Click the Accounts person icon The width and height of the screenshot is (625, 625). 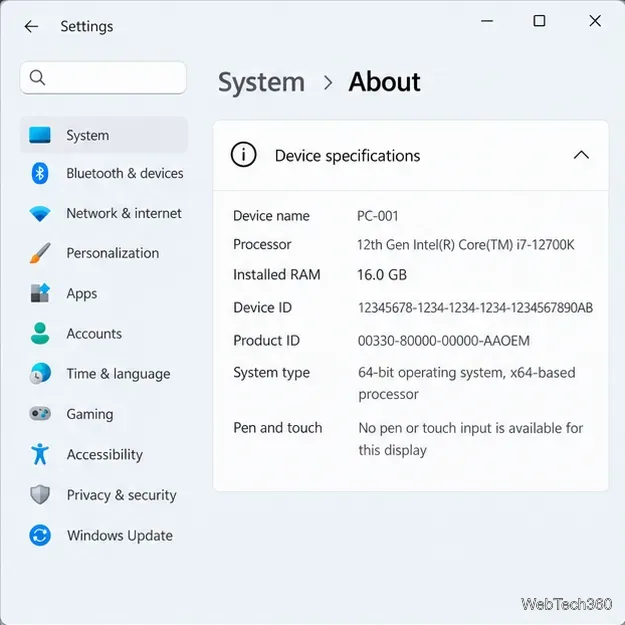tap(40, 333)
